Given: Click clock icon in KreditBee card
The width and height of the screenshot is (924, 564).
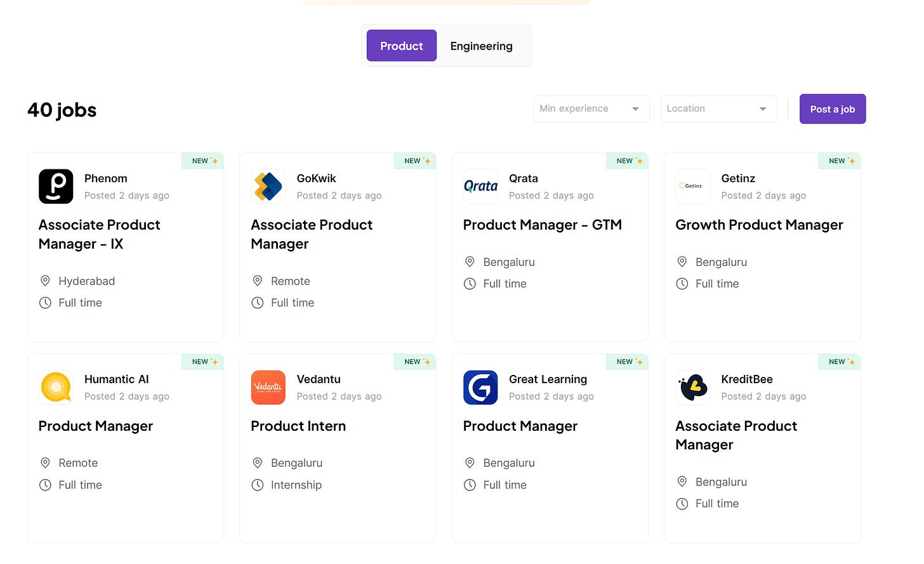Looking at the screenshot, I should 682,504.
